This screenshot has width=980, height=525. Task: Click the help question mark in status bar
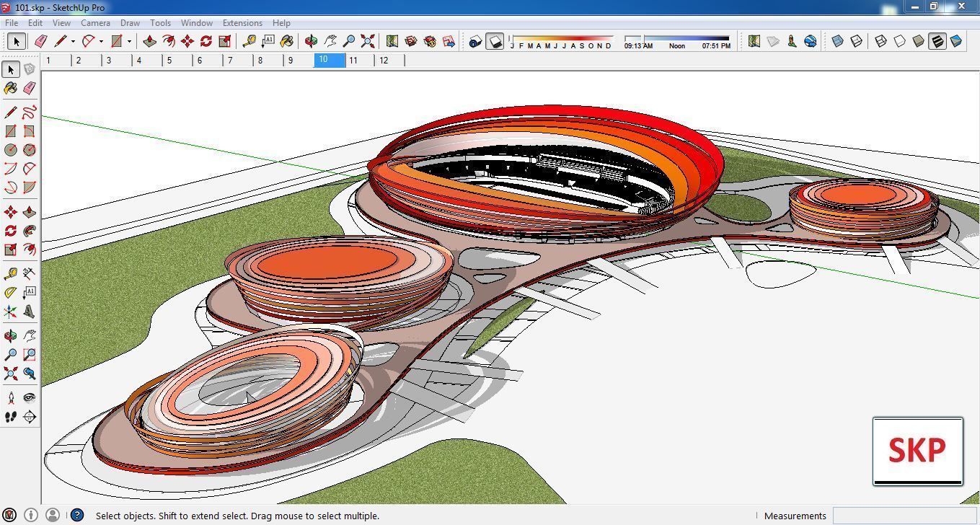pos(76,516)
